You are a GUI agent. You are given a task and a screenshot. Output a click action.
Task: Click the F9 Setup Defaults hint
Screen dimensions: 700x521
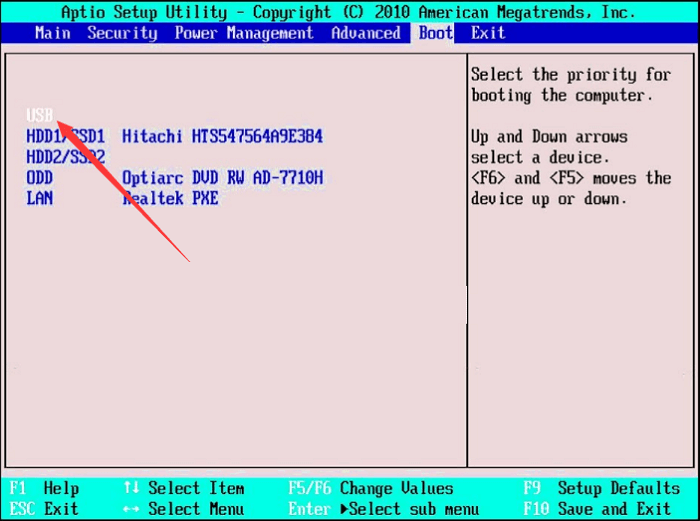[x=601, y=488]
